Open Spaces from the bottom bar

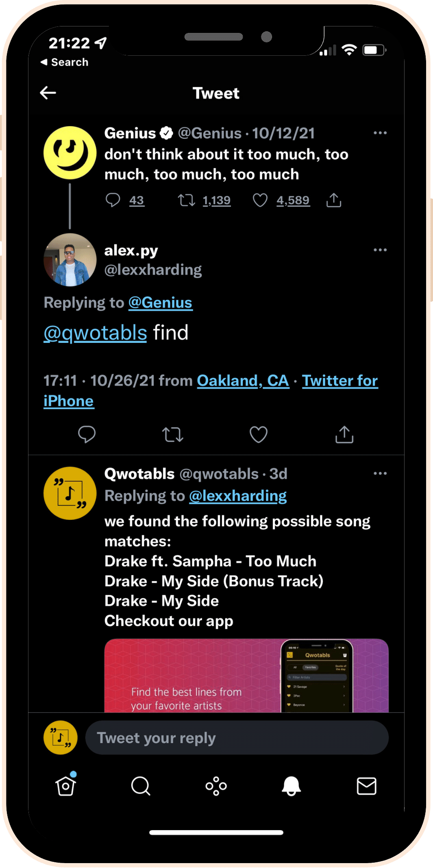pos(216,786)
